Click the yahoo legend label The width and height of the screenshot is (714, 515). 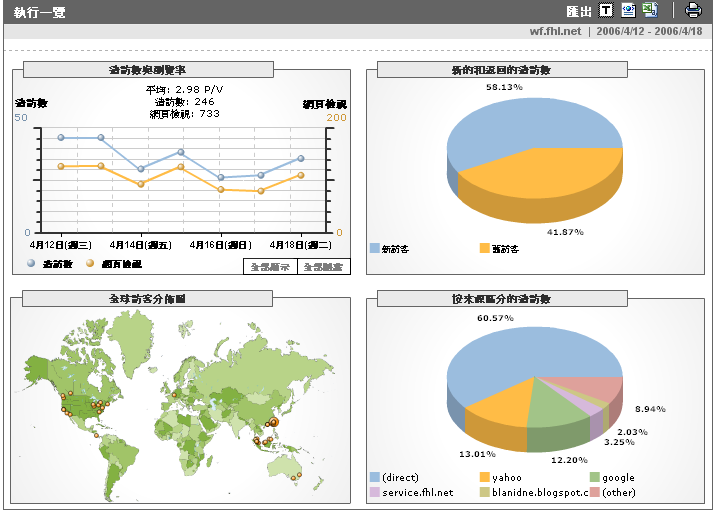click(507, 477)
